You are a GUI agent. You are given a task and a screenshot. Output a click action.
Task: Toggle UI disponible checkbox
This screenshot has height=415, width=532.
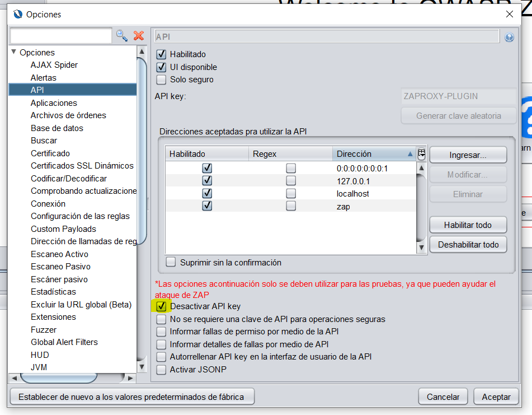[161, 67]
